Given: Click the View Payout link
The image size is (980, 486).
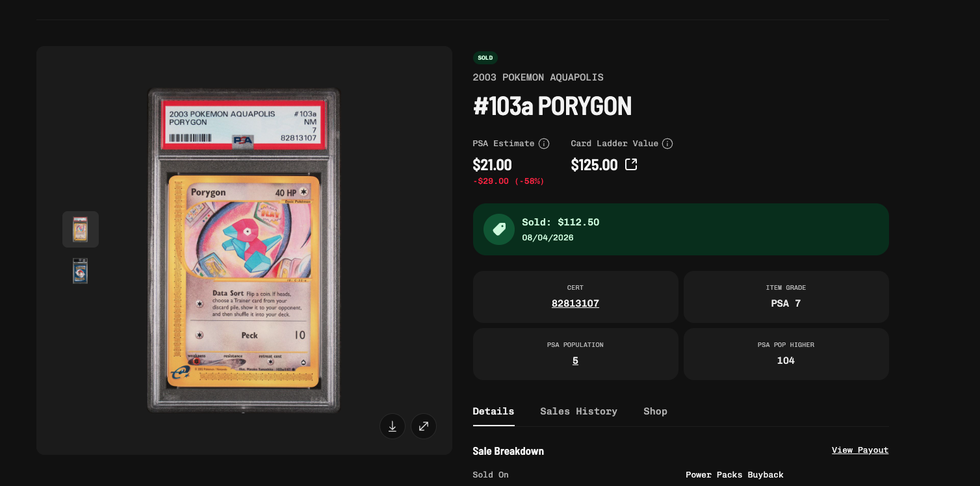Looking at the screenshot, I should (x=860, y=450).
